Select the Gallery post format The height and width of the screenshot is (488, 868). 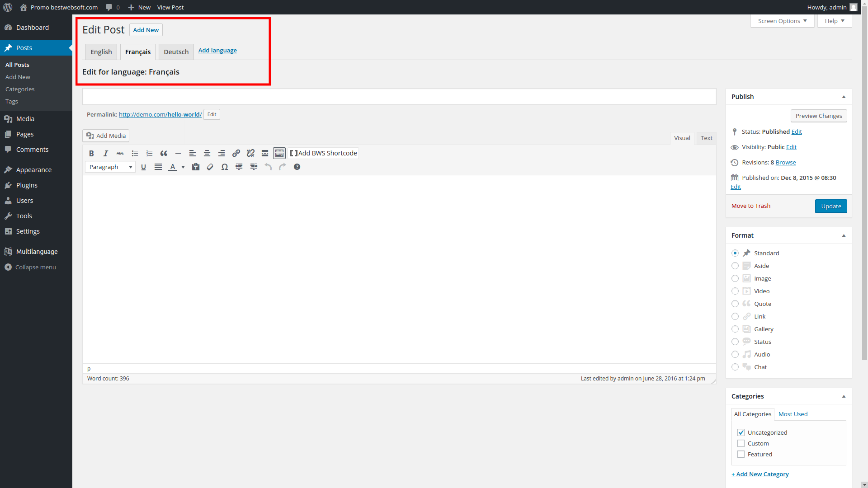click(x=735, y=329)
